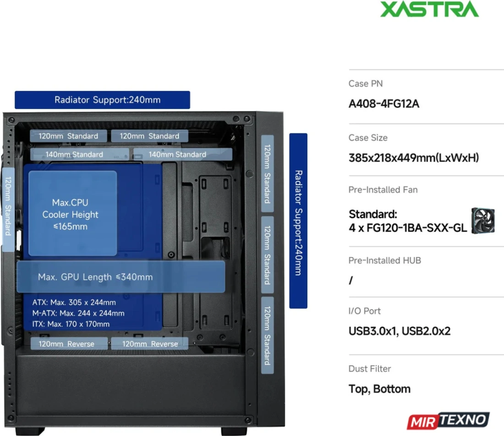Click the Case PN heading
Viewport: 504px width, 436px height.
tap(366, 83)
